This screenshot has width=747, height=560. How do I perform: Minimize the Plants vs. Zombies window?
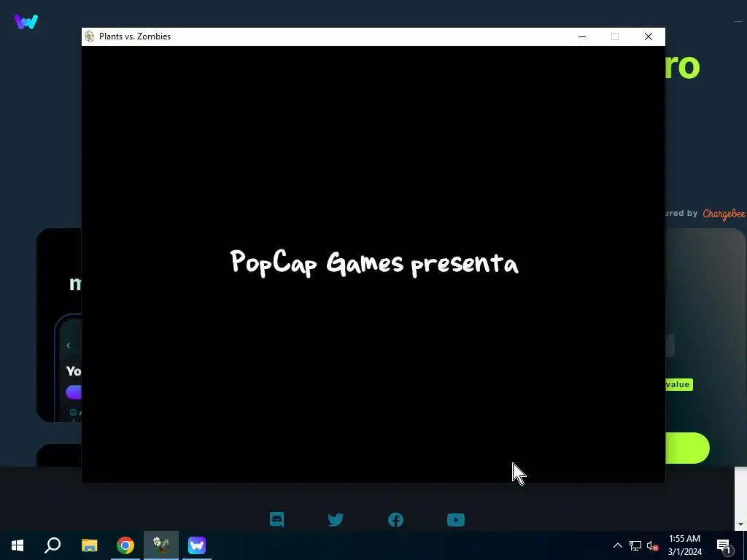(581, 36)
